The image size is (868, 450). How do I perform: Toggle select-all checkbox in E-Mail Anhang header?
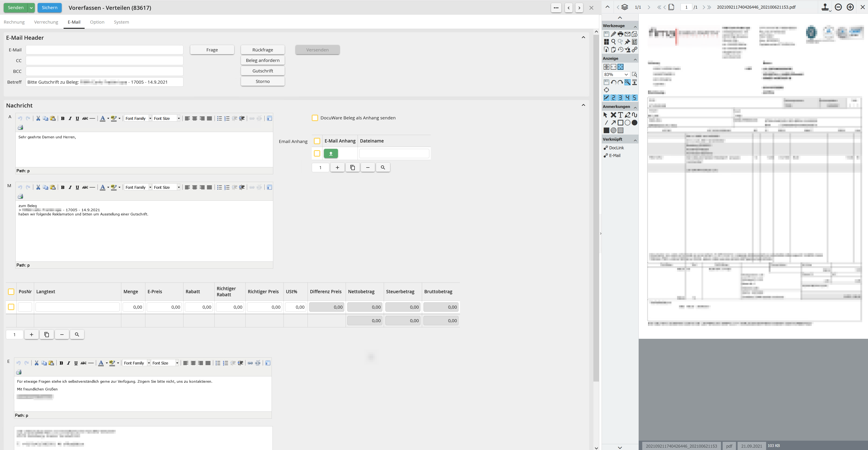click(x=317, y=141)
